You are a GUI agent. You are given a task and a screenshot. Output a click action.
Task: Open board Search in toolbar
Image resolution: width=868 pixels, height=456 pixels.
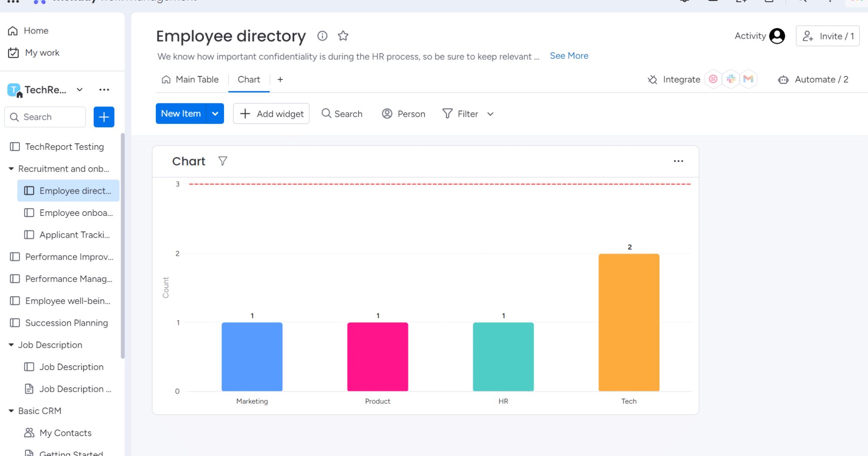tap(342, 114)
